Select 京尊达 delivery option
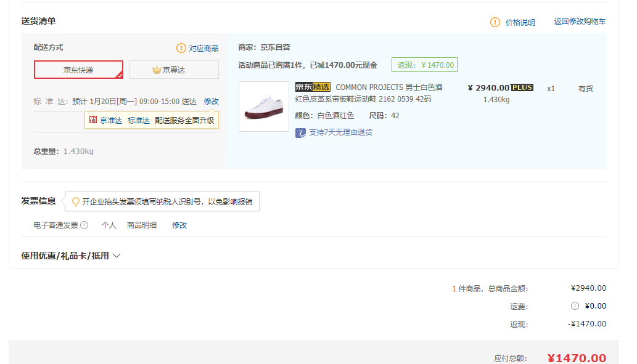 tap(174, 70)
